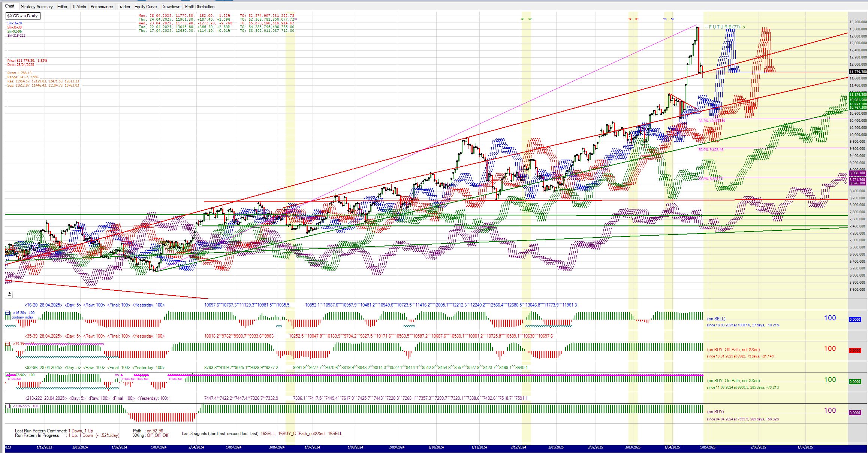Select the Ski-16-20 legend entry
The image size is (868, 453).
tap(15, 23)
